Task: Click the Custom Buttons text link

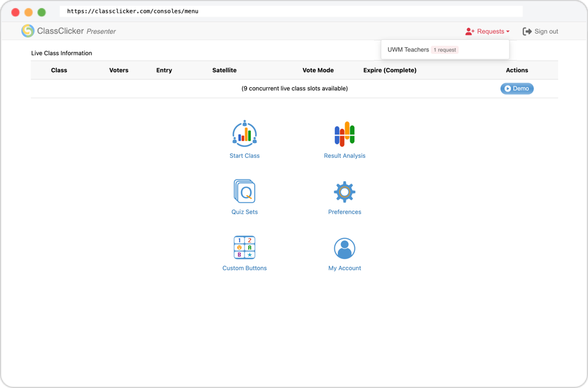Action: 245,268
